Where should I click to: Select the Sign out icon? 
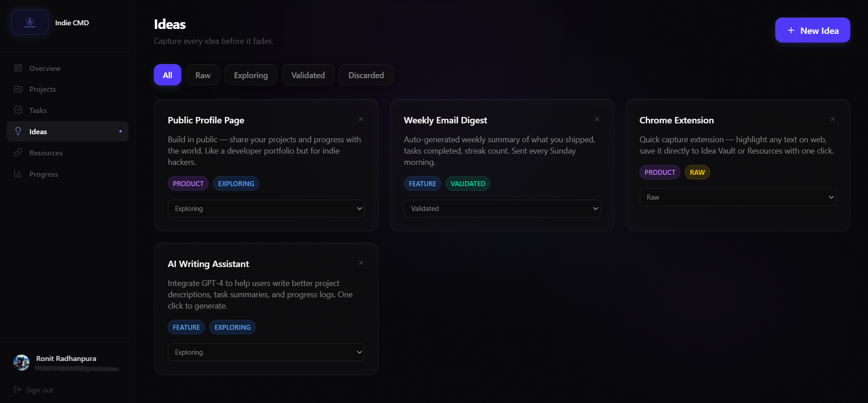pos(17,389)
